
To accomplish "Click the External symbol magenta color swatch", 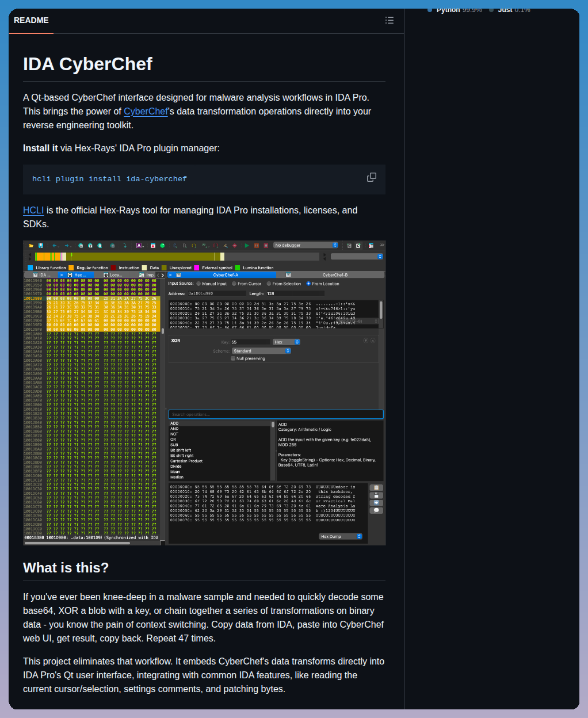I will click(196, 268).
